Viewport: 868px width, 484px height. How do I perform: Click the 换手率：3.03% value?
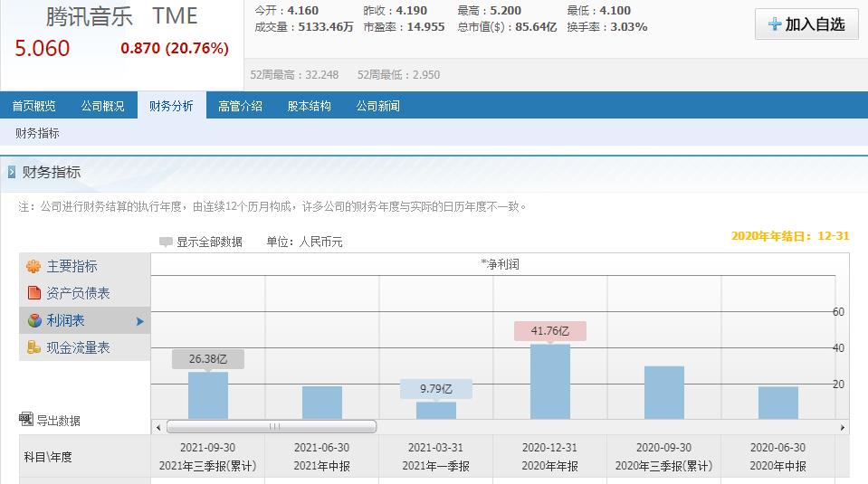pyautogui.click(x=606, y=26)
